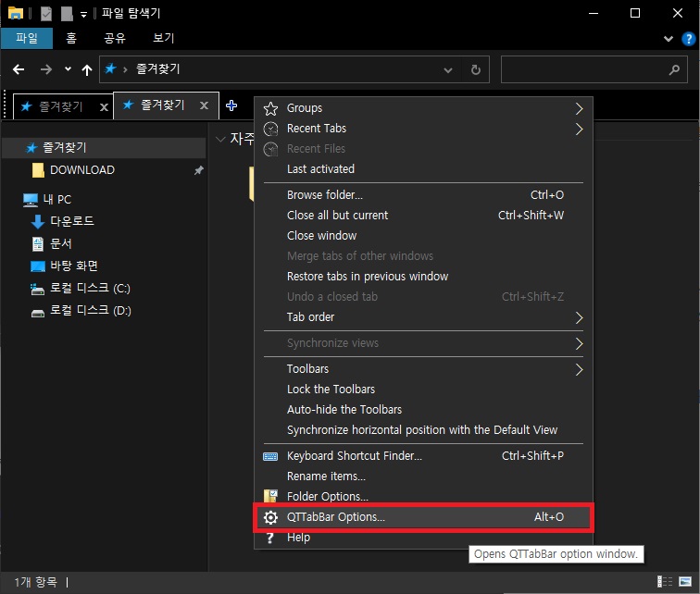Open the 보기 ribbon tab

pyautogui.click(x=163, y=38)
